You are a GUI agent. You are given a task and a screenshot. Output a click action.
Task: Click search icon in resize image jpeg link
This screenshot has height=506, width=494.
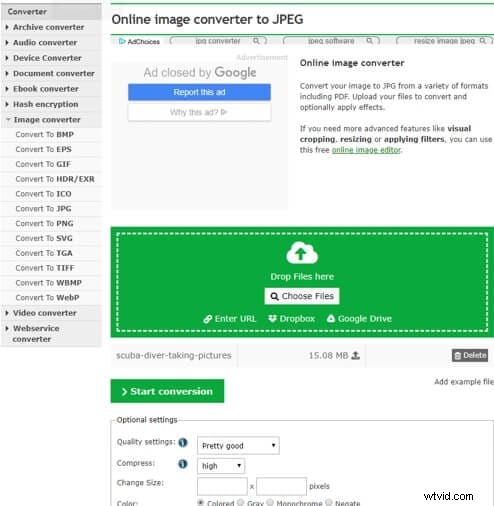click(x=482, y=41)
